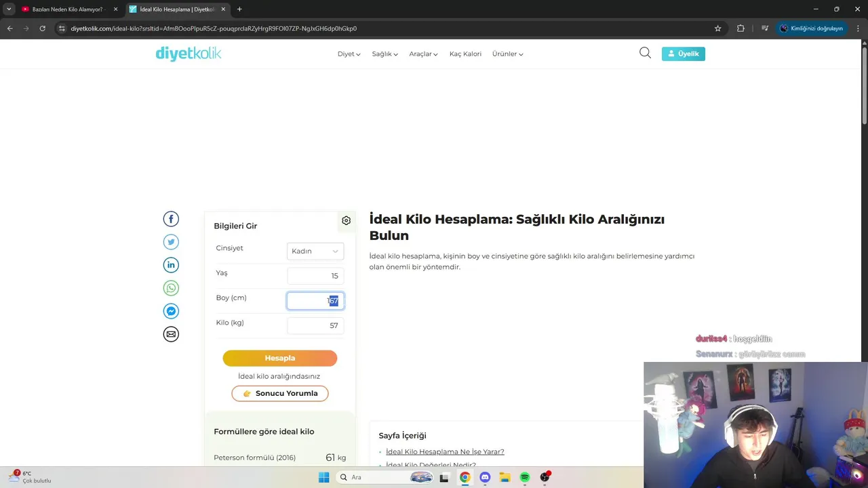Image resolution: width=868 pixels, height=488 pixels.
Task: Close the YouTube tab
Action: click(115, 9)
